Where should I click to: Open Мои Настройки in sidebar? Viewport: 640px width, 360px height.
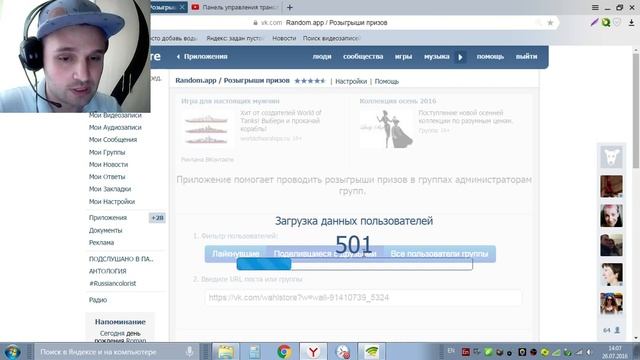(112, 202)
